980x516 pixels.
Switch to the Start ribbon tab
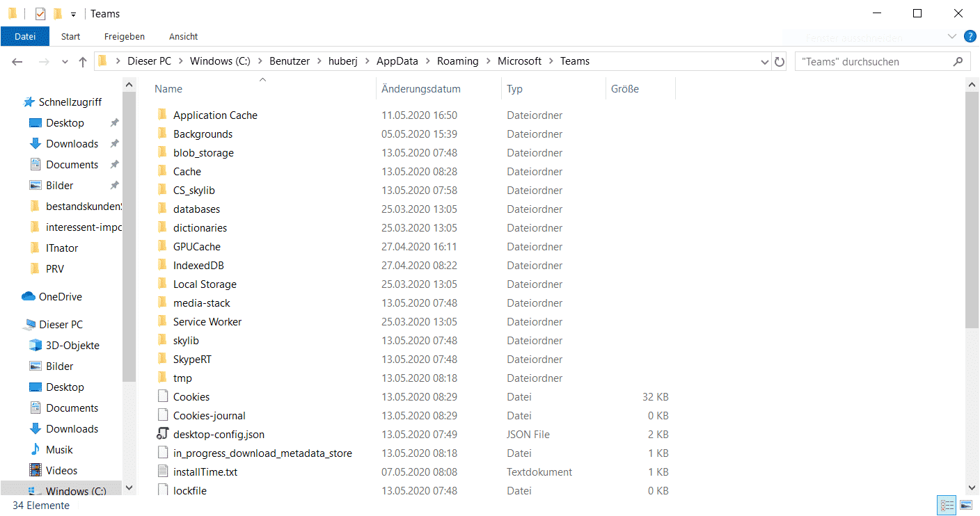point(70,36)
